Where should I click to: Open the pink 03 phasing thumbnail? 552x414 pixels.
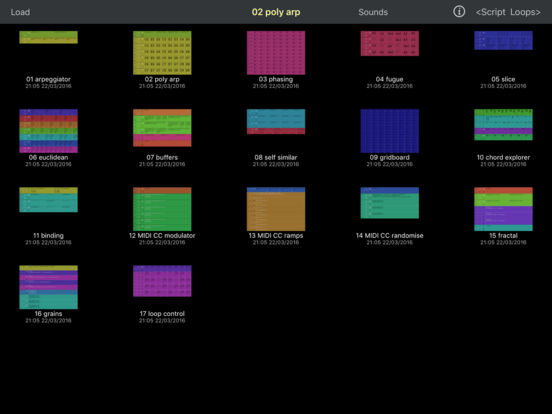pos(276,53)
